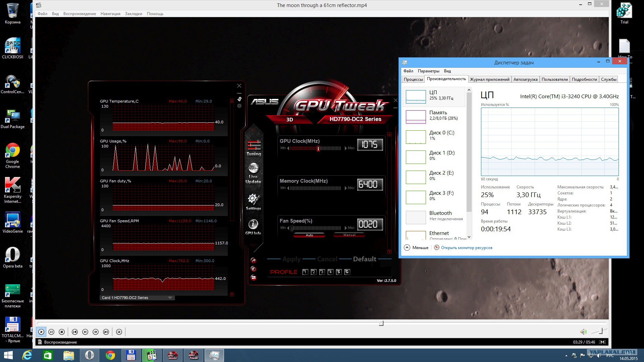
Task: Mute the media player volume speaker icon
Action: coord(584,332)
